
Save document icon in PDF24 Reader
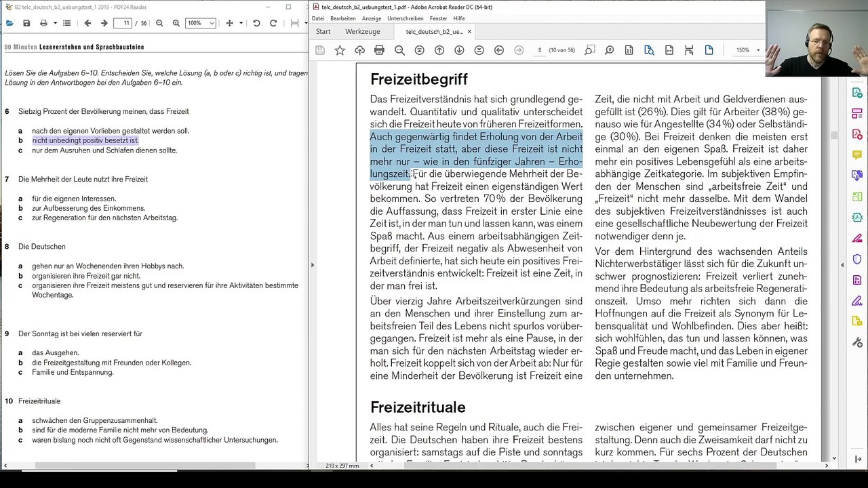coord(26,23)
